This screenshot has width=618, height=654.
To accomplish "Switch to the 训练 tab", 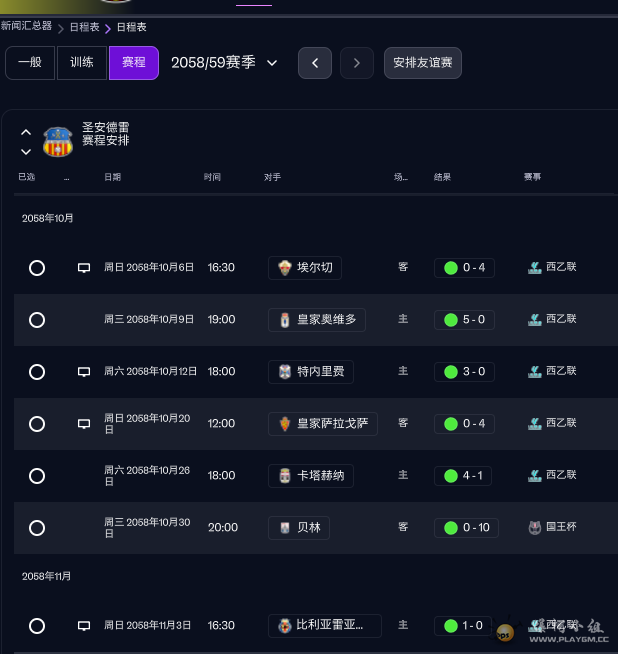I will coord(82,63).
